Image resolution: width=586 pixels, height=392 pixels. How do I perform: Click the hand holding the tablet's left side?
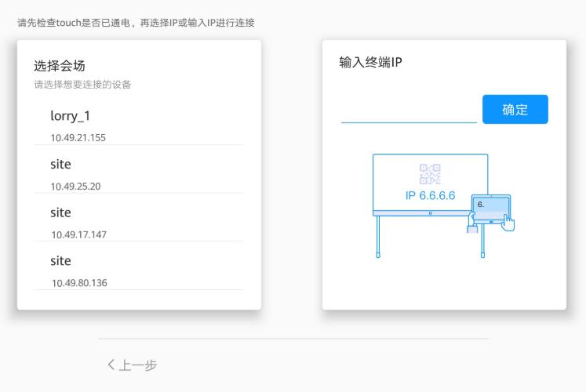pyautogui.click(x=472, y=228)
